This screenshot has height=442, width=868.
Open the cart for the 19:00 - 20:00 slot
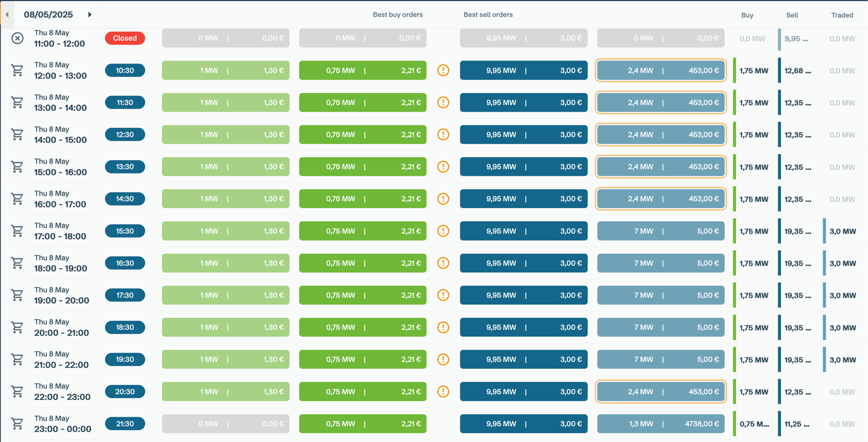17,295
